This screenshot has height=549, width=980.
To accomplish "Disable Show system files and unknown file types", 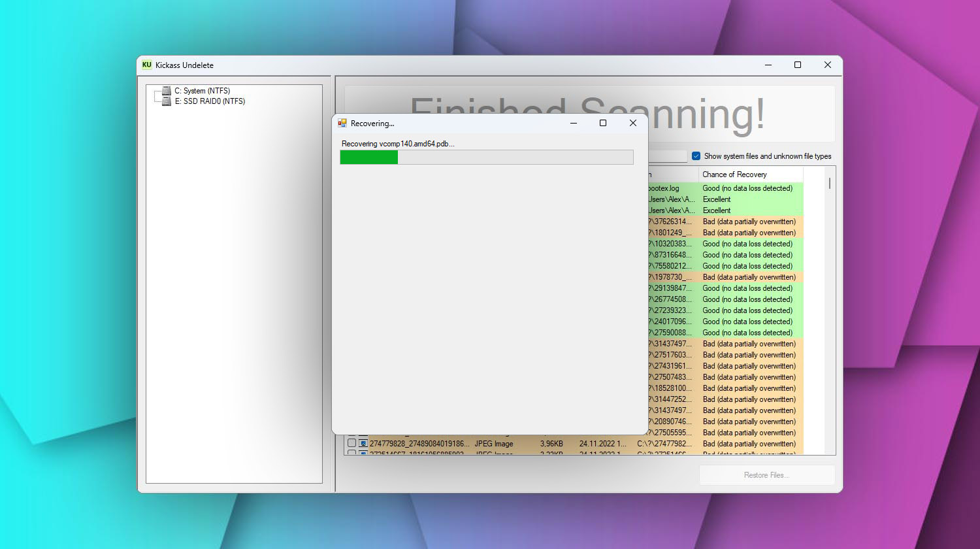I will [x=696, y=156].
